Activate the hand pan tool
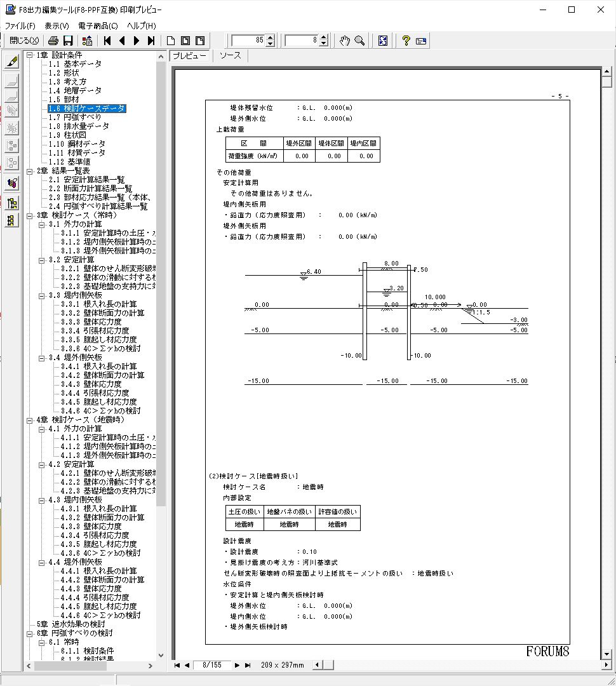Screen dimensions: 616x686 pyautogui.click(x=345, y=41)
